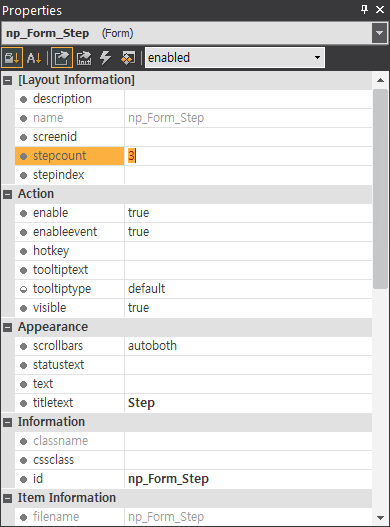The height and width of the screenshot is (527, 390).
Task: Open the np_Form_Step object dropdown
Action: click(380, 33)
